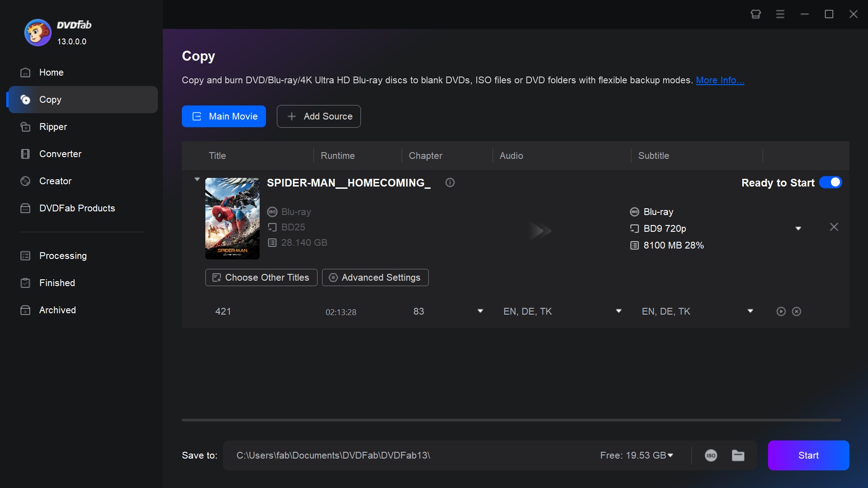Click the info icon next to SPIDER-MAN title
The height and width of the screenshot is (488, 868).
pyautogui.click(x=450, y=183)
